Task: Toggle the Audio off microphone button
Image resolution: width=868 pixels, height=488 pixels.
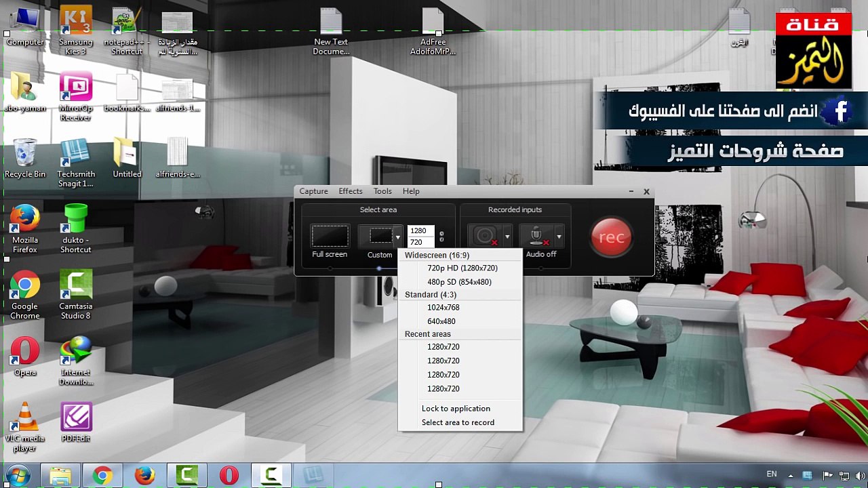Action: [x=537, y=237]
